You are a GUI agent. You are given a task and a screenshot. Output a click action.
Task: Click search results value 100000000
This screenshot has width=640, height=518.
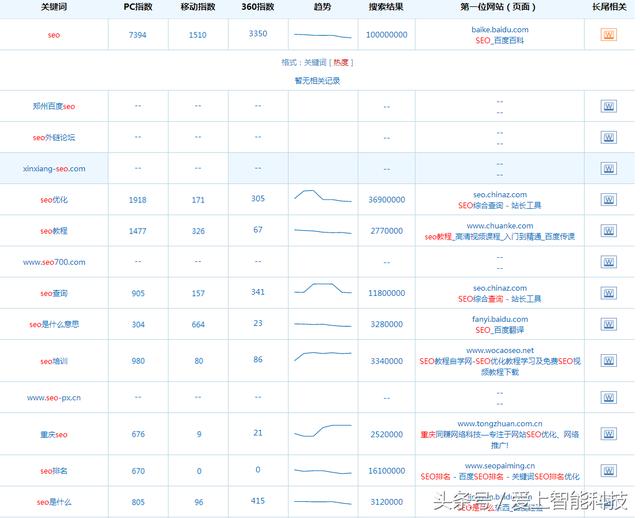(x=387, y=35)
